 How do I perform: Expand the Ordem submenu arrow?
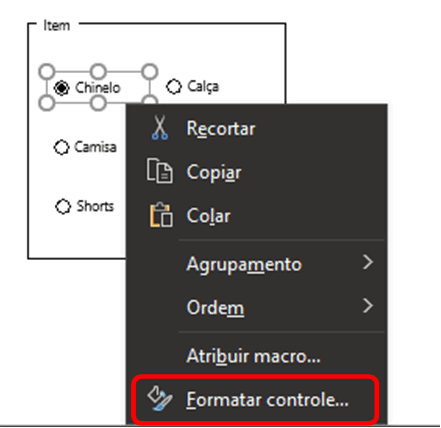click(368, 306)
